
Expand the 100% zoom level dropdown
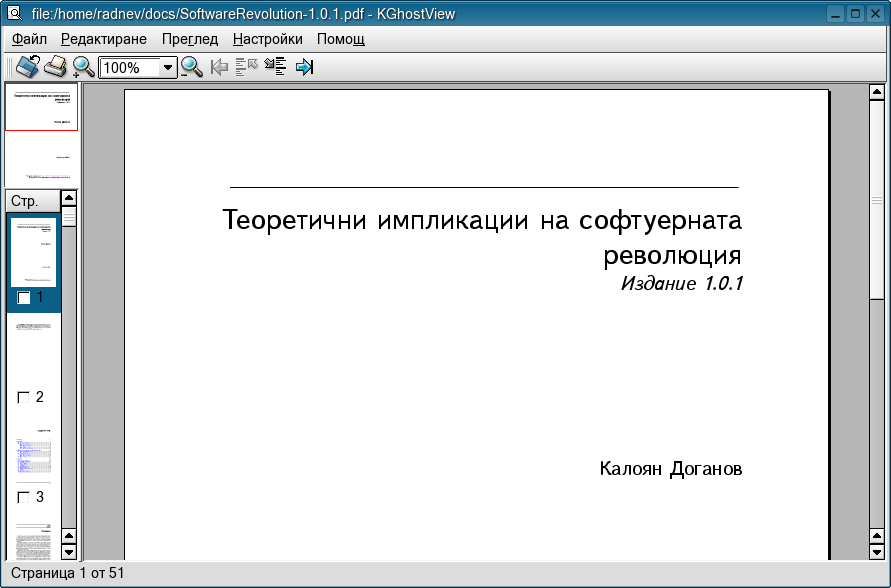pos(168,68)
